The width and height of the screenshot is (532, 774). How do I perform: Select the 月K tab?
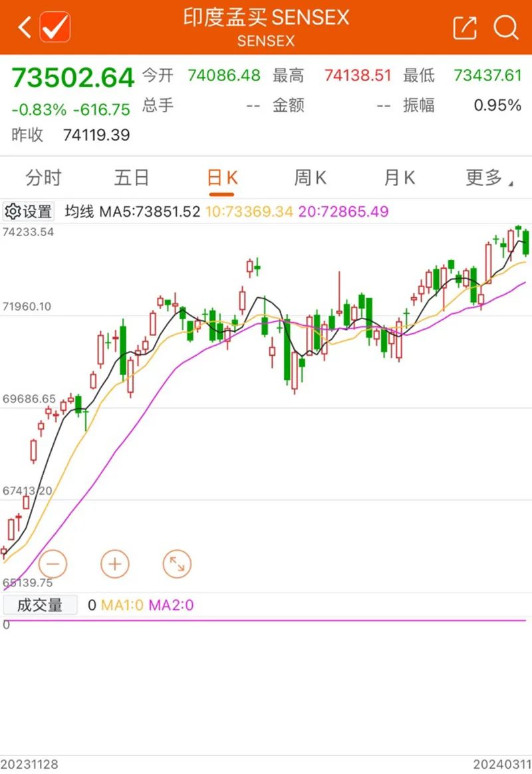[399, 178]
